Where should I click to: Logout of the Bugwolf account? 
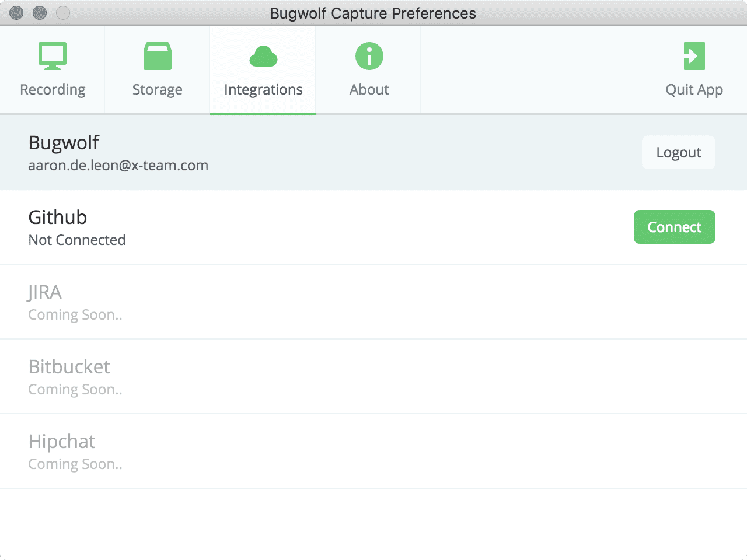tap(678, 152)
